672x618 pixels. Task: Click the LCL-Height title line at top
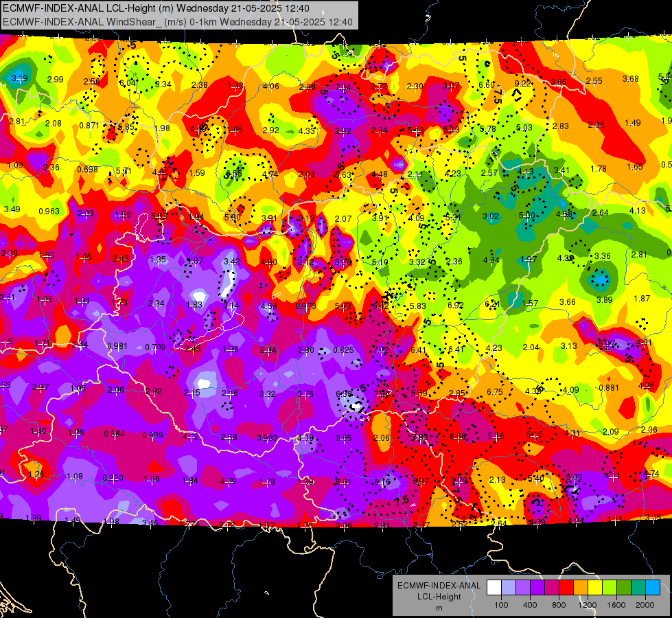click(x=156, y=8)
